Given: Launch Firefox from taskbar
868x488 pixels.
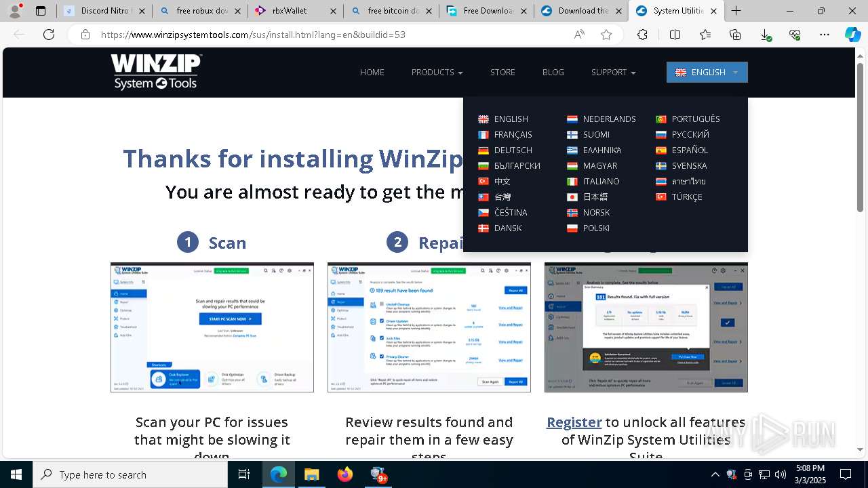Looking at the screenshot, I should click(x=344, y=474).
